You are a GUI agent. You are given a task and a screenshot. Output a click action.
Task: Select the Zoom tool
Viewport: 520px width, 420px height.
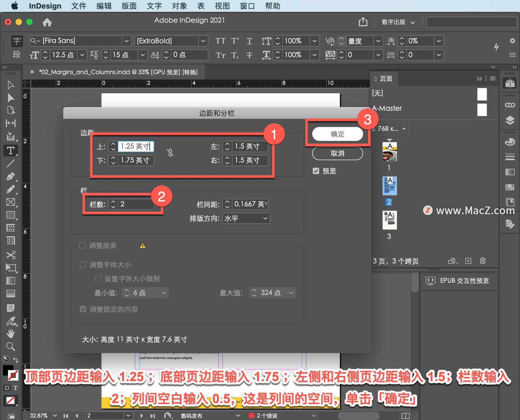[11, 347]
